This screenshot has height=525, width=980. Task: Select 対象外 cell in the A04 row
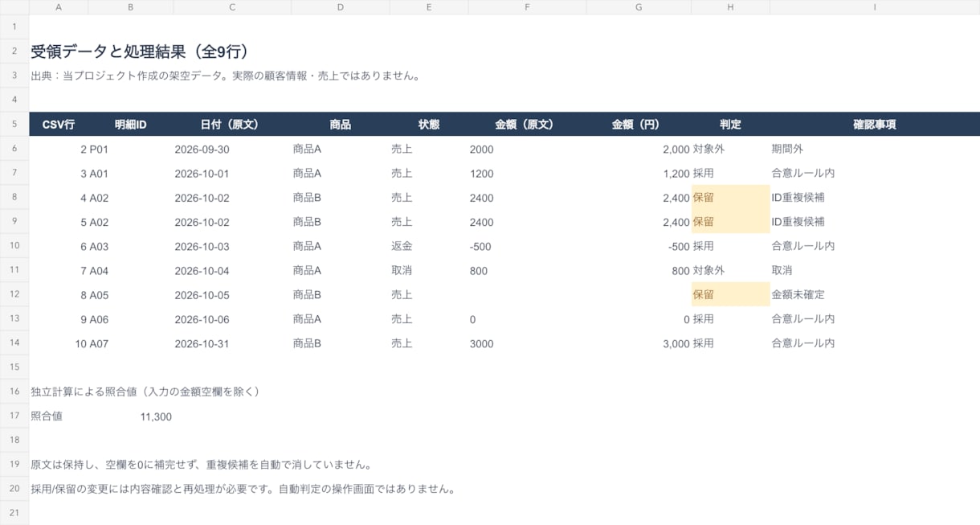pyautogui.click(x=730, y=271)
